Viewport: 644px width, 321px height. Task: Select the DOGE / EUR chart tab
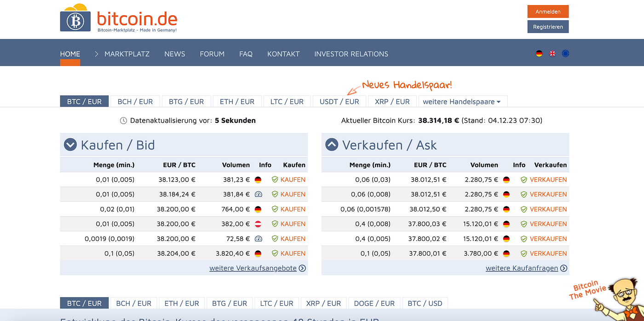(x=374, y=303)
